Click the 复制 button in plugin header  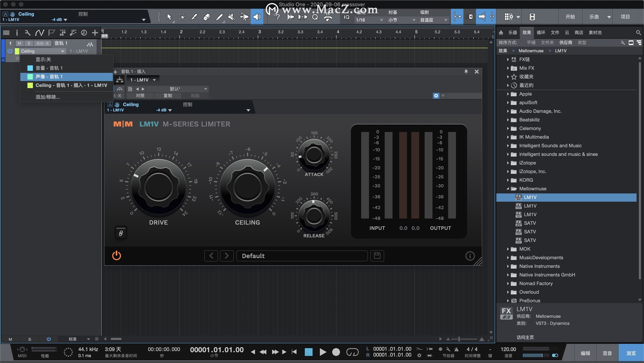(x=168, y=96)
